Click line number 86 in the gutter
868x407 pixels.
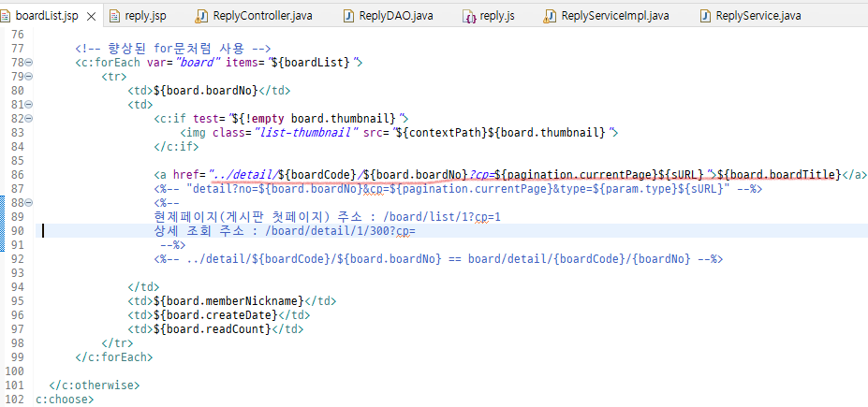(x=18, y=175)
